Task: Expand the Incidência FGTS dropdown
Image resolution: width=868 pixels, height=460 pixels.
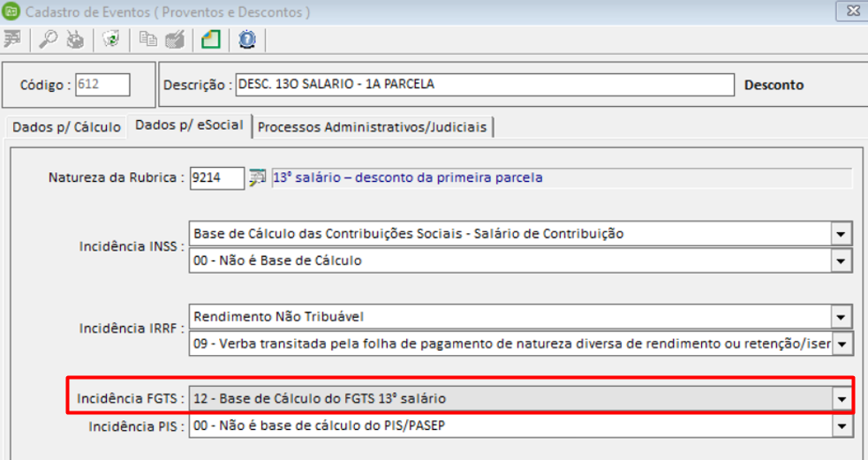Action: [x=842, y=399]
